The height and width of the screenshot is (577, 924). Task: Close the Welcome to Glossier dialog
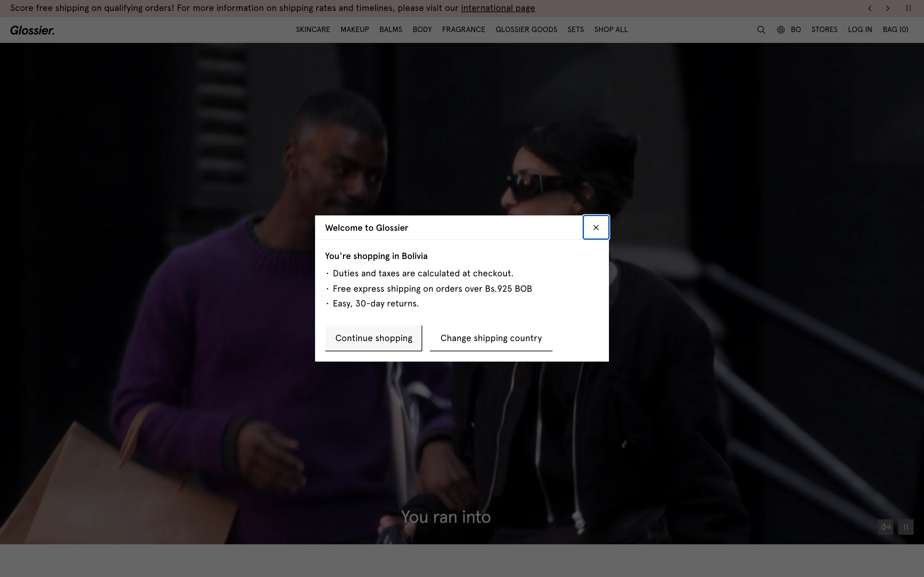[596, 228]
